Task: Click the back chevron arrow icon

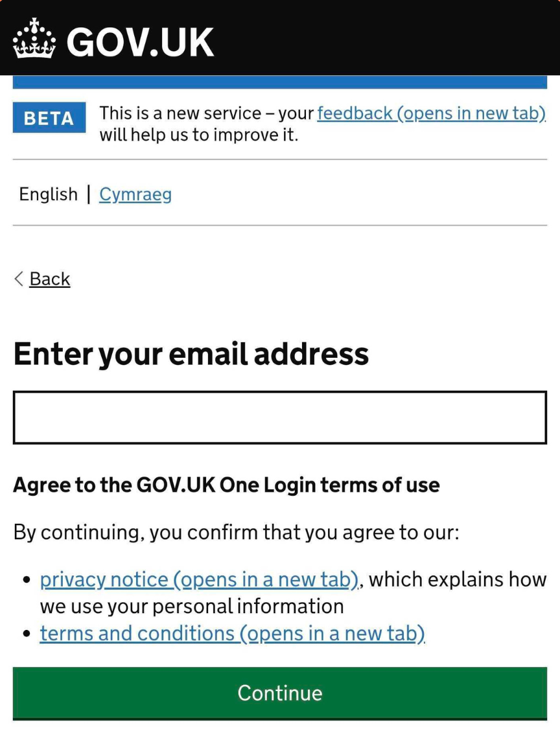Action: (19, 279)
